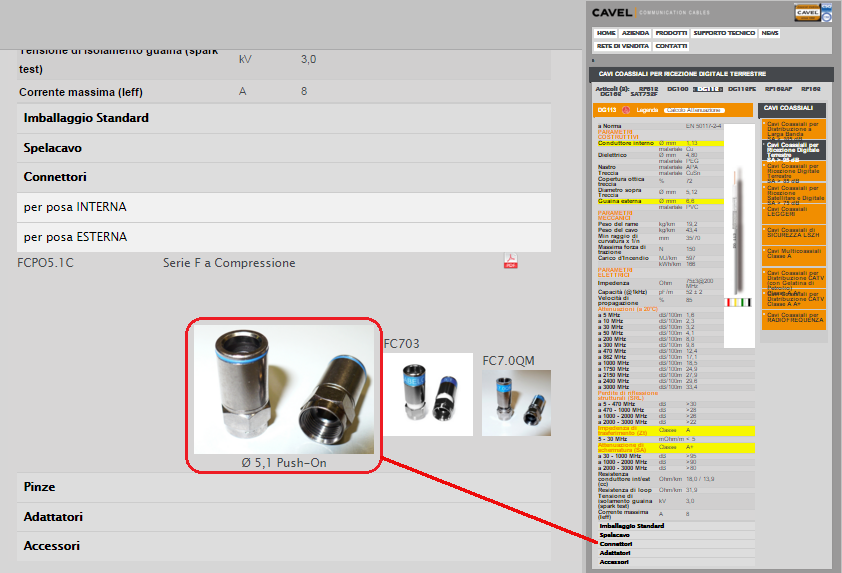Open the AZIENDA menu item

(635, 33)
